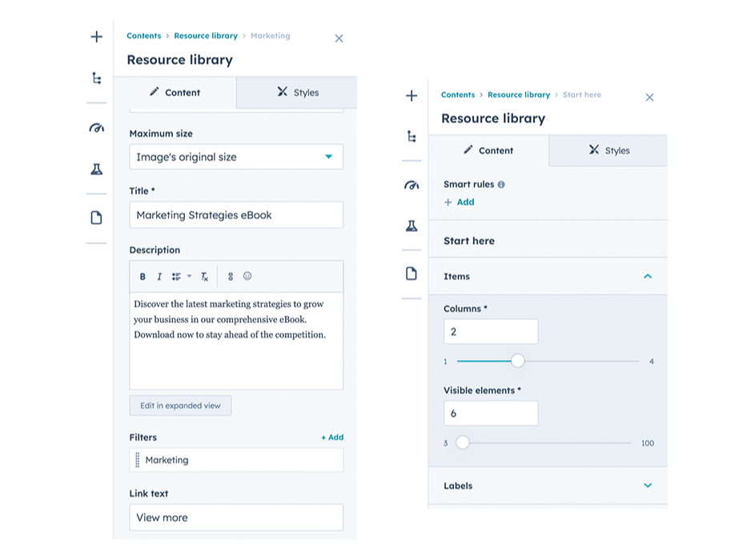Open the A/B test flask icon
The width and height of the screenshot is (747, 560).
click(x=96, y=169)
